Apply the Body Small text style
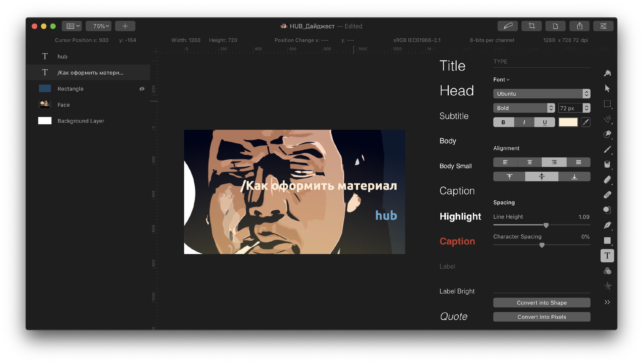 click(x=456, y=166)
